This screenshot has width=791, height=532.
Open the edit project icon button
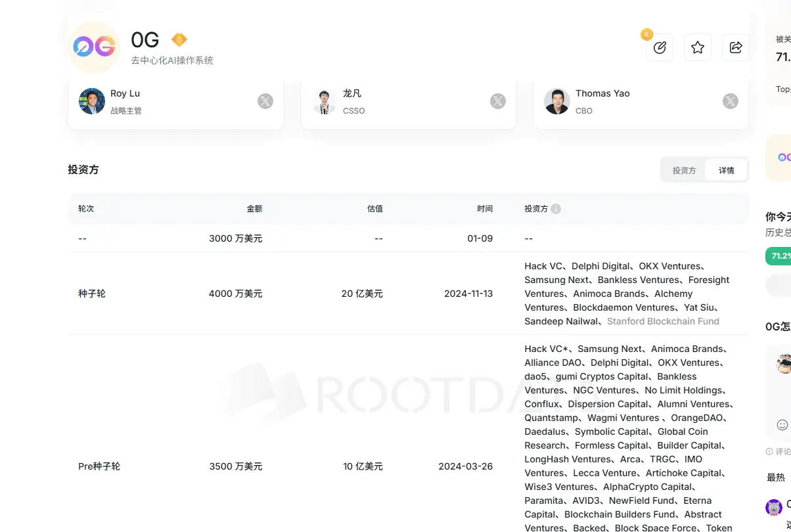tap(660, 47)
